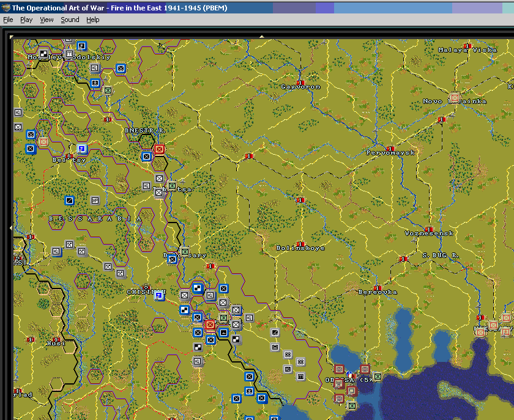Image resolution: width=514 pixels, height=420 pixels.
Task: Select the gray HQ unit west of Chisinau near Husi road
Action: tap(56, 251)
